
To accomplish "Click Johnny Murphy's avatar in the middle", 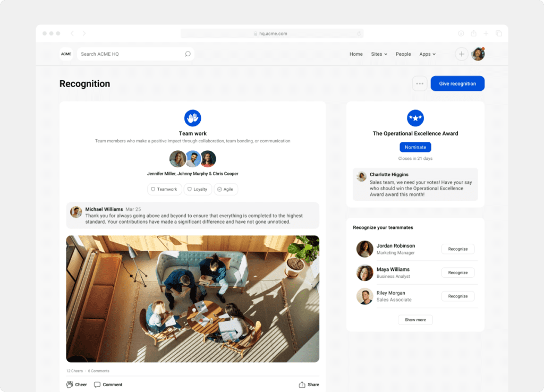I will tap(193, 159).
